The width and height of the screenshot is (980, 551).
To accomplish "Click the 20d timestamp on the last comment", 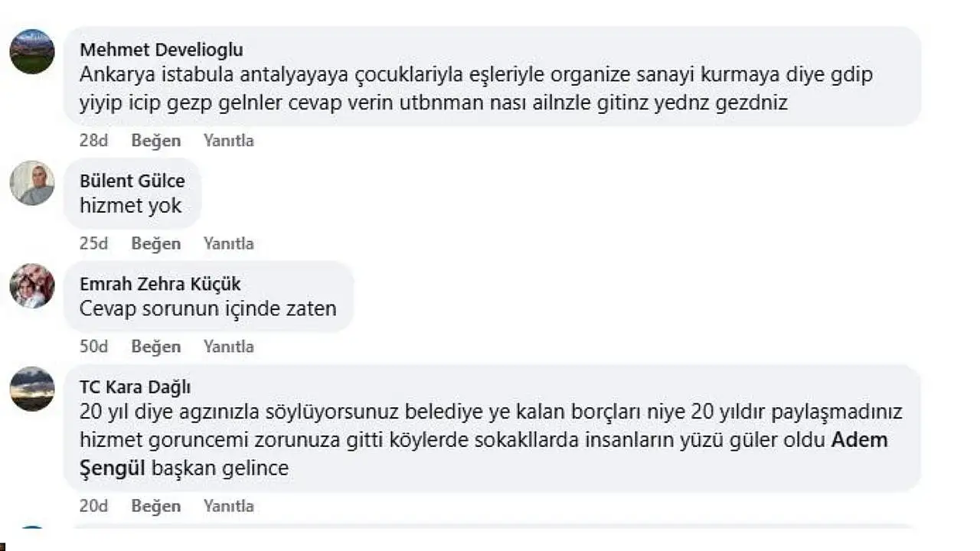I will 93,506.
